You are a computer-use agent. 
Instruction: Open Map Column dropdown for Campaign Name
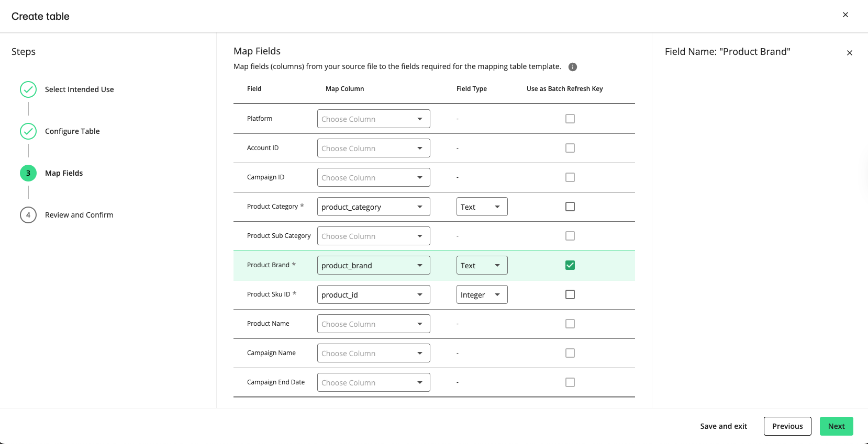[373, 353]
